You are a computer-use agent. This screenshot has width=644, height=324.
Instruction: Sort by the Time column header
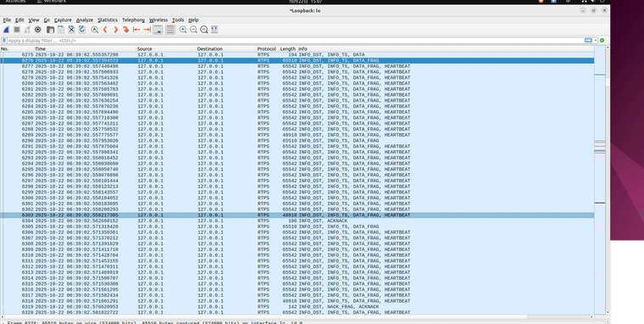tap(85, 49)
